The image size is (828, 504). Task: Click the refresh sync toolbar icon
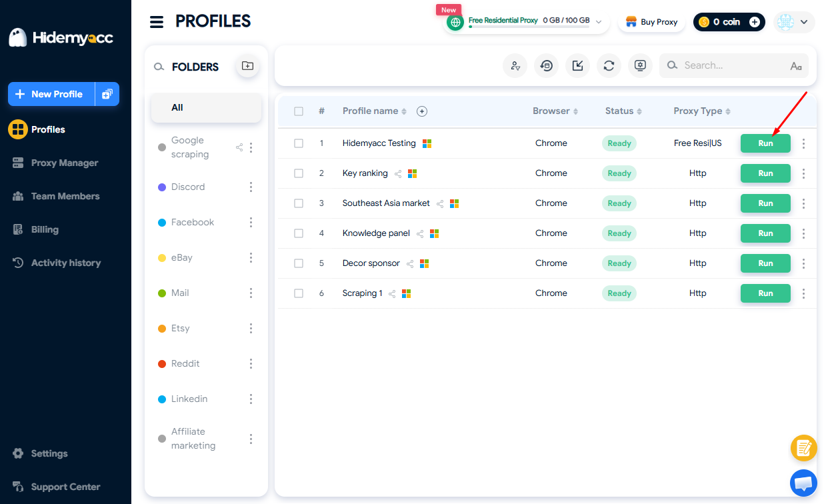[609, 65]
